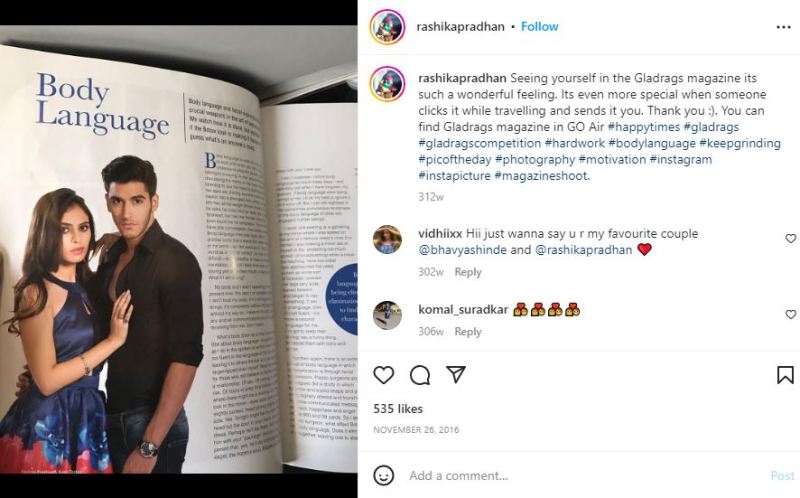Image resolution: width=800 pixels, height=498 pixels.
Task: Open komal_suradkar's profile picture
Action: tap(387, 315)
